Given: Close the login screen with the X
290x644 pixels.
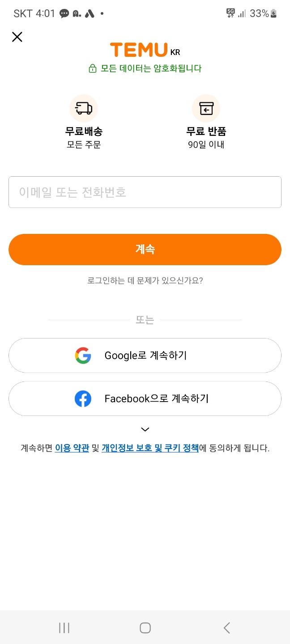Looking at the screenshot, I should click(x=17, y=37).
